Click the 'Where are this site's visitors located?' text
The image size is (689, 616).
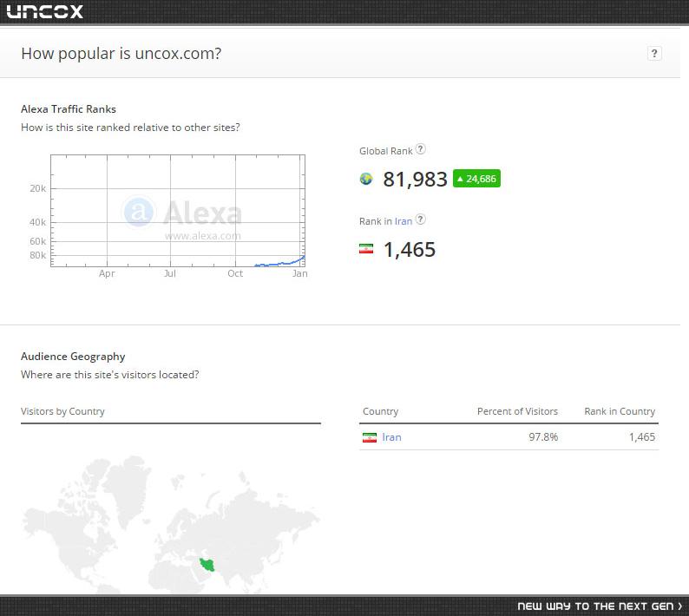[x=110, y=375]
